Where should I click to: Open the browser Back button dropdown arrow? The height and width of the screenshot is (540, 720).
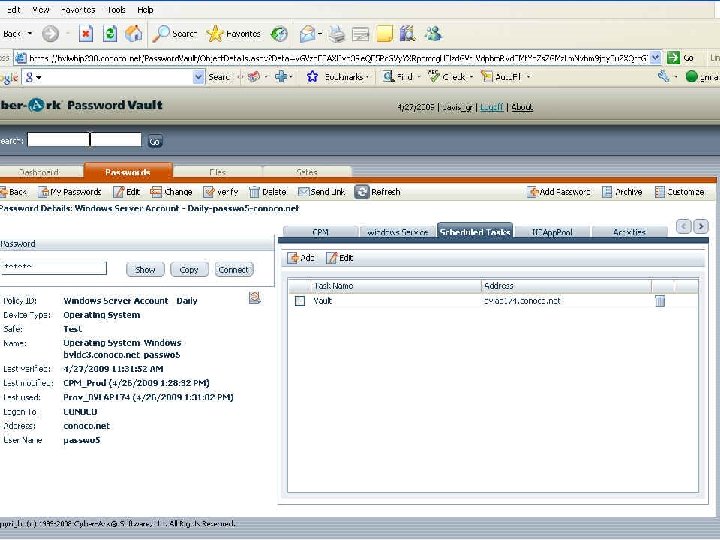(x=30, y=34)
